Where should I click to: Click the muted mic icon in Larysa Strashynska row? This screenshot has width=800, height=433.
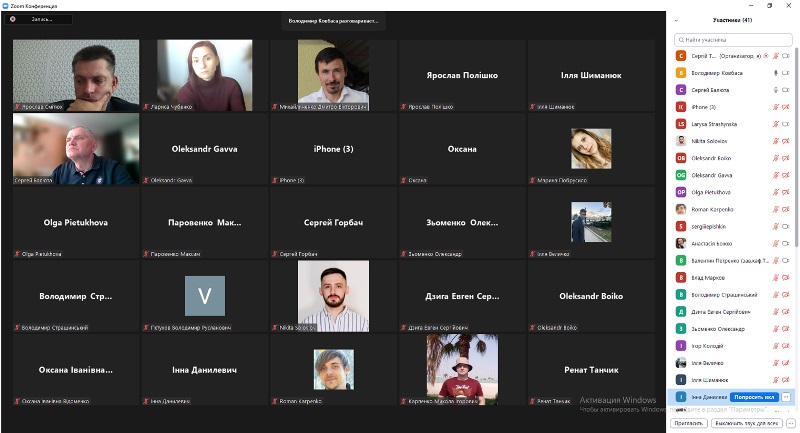776,124
